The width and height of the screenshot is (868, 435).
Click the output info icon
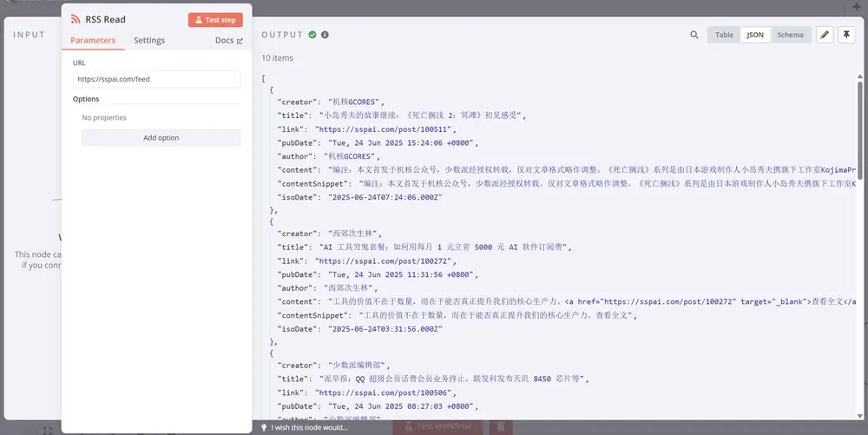click(325, 35)
